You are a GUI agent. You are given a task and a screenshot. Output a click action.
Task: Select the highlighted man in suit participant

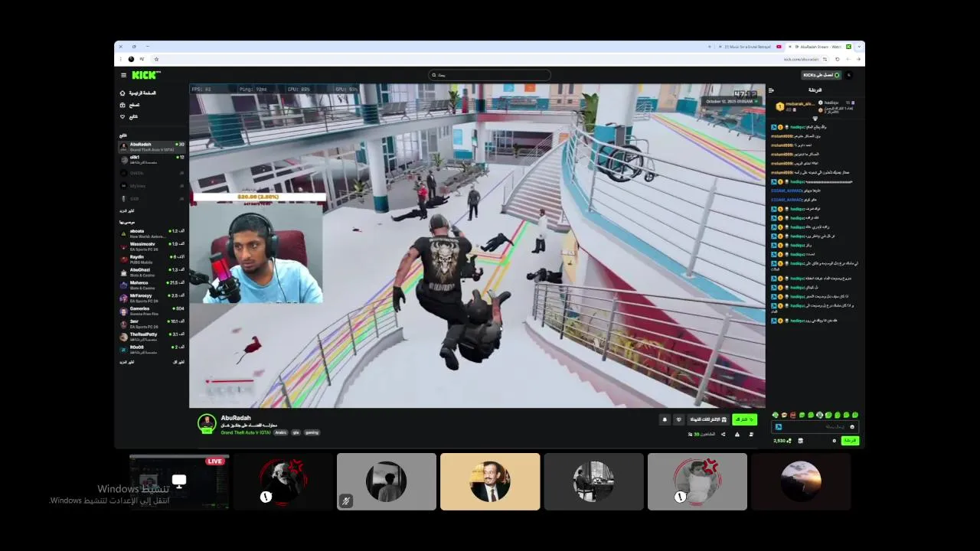[490, 481]
